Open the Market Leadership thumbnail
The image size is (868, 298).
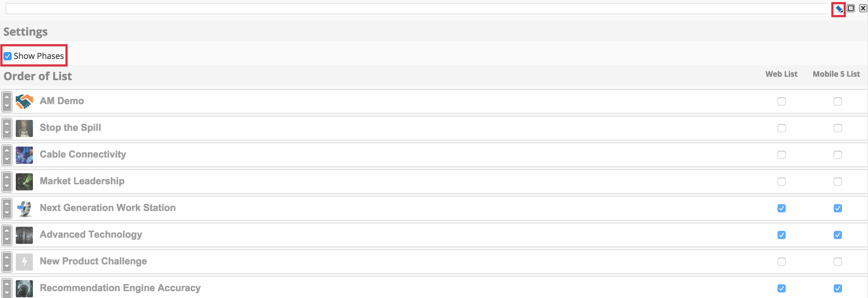pos(24,182)
